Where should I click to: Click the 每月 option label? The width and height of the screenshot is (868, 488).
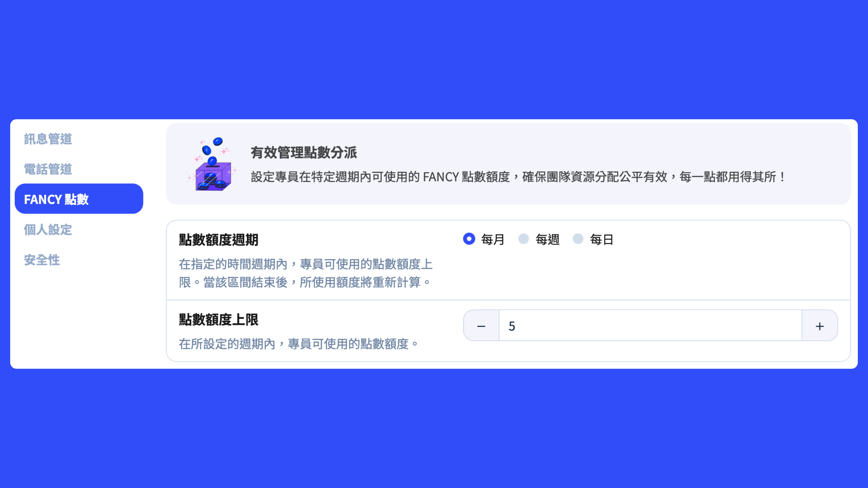click(493, 240)
